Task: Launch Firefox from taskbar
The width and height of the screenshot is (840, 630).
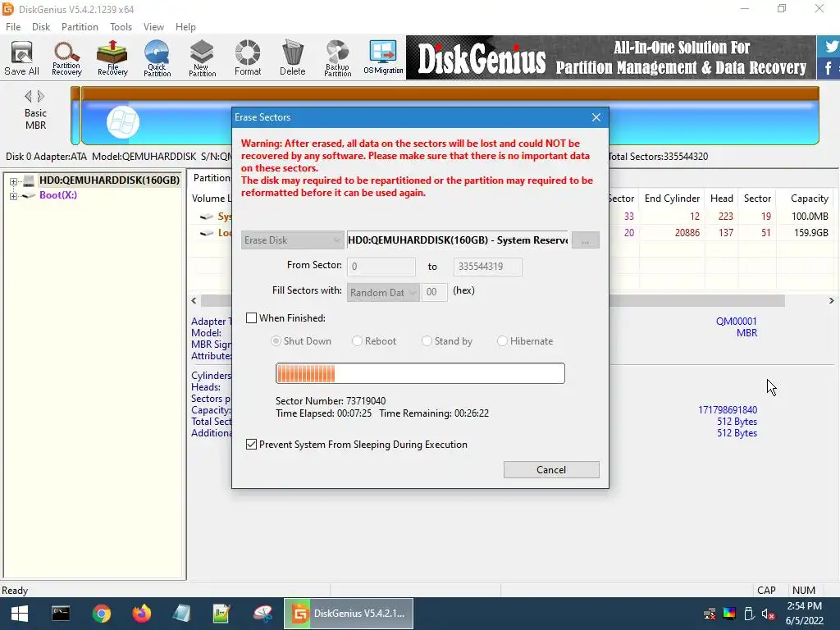Action: point(141,614)
